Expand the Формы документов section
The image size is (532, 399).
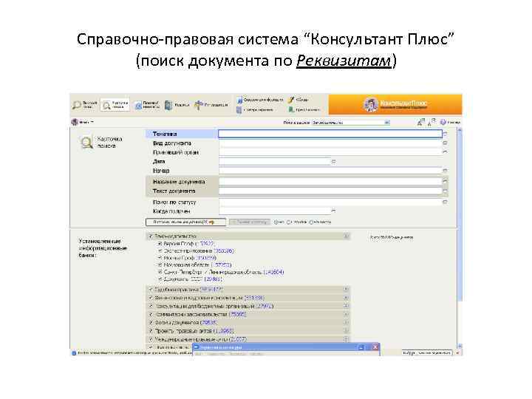[346, 322]
